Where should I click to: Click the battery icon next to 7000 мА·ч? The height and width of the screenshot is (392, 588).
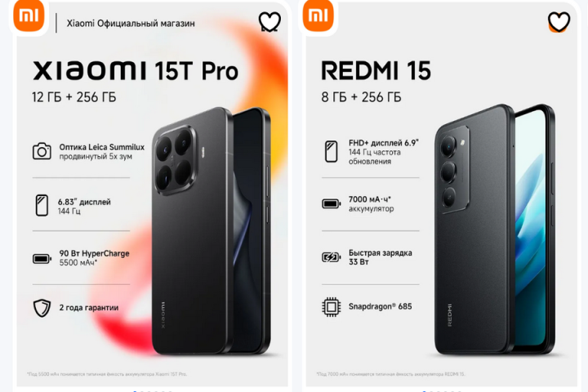(x=331, y=203)
